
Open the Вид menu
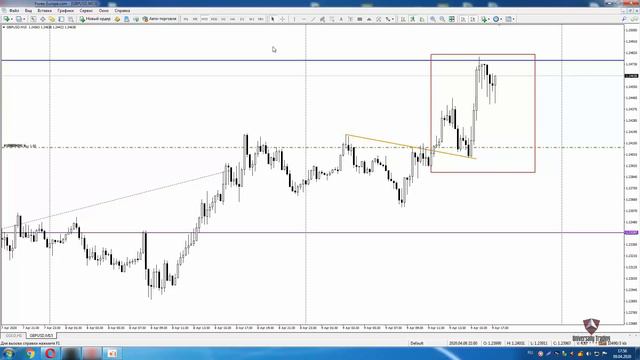tap(28, 11)
